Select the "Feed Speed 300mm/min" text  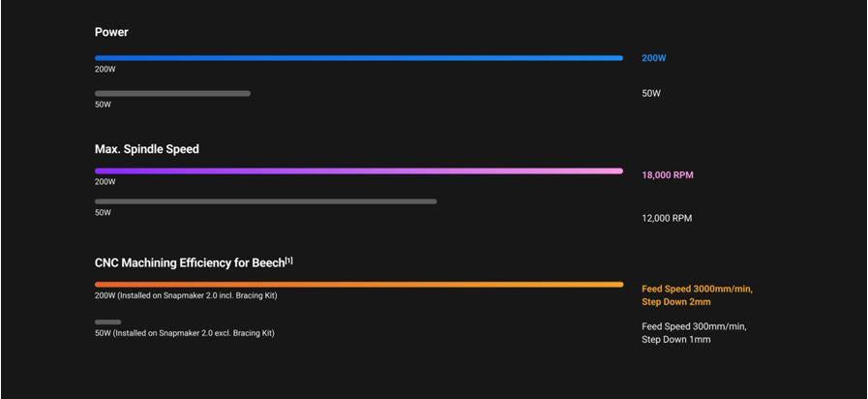tap(694, 326)
